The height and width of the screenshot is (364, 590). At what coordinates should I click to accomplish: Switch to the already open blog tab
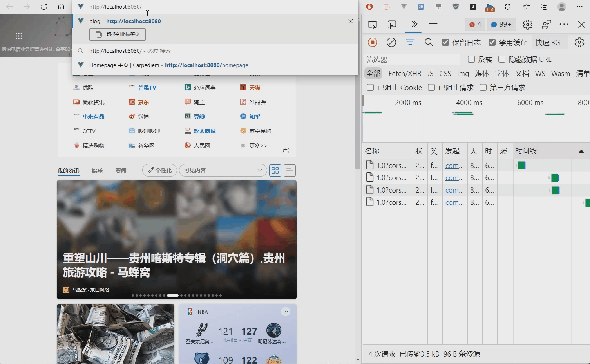(x=118, y=34)
